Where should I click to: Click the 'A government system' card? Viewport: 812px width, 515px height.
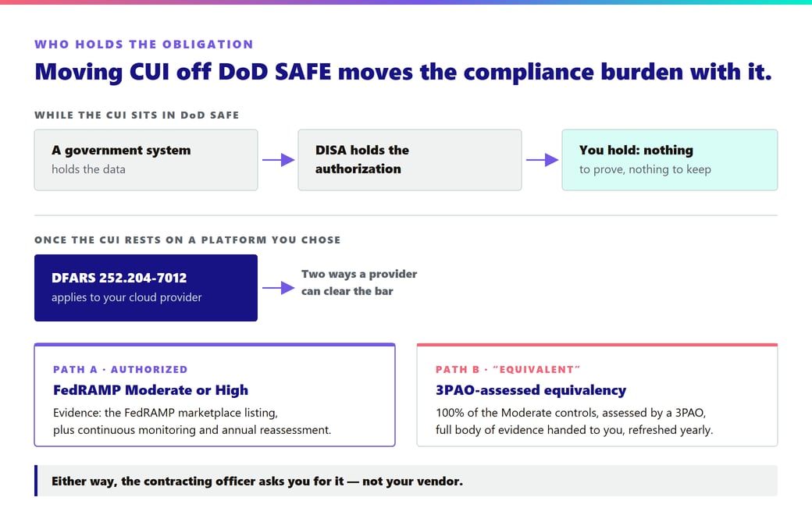146,160
